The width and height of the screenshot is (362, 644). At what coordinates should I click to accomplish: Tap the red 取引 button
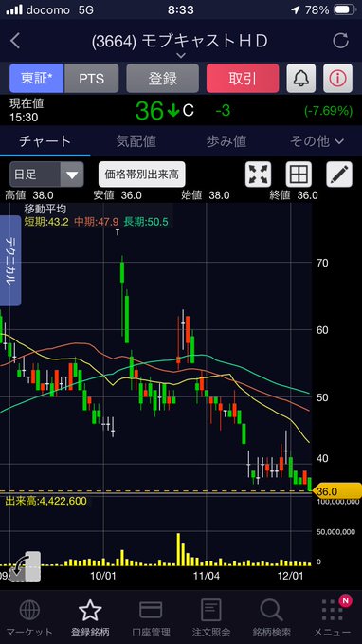243,78
